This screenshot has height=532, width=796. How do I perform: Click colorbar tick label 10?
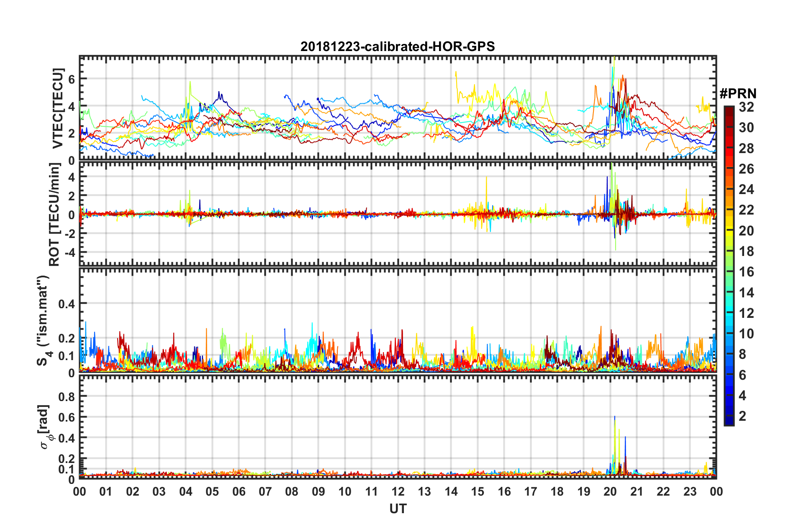point(746,334)
